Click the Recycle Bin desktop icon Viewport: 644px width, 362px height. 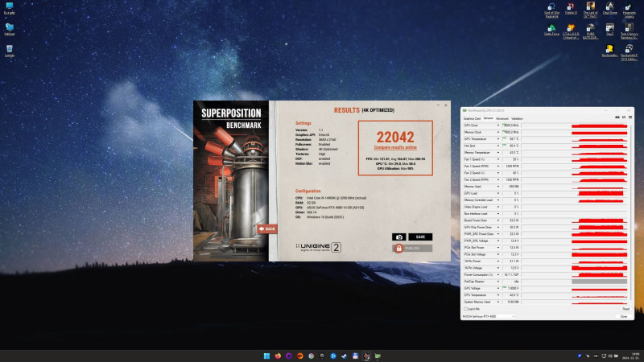pyautogui.click(x=10, y=51)
